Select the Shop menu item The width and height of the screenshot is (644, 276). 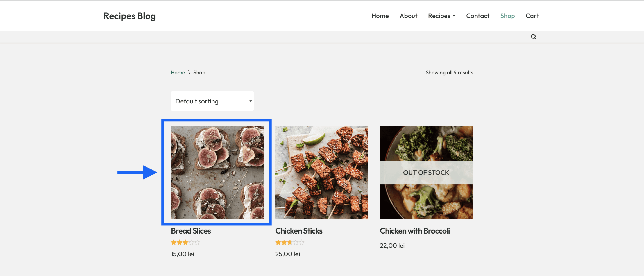[x=507, y=16]
